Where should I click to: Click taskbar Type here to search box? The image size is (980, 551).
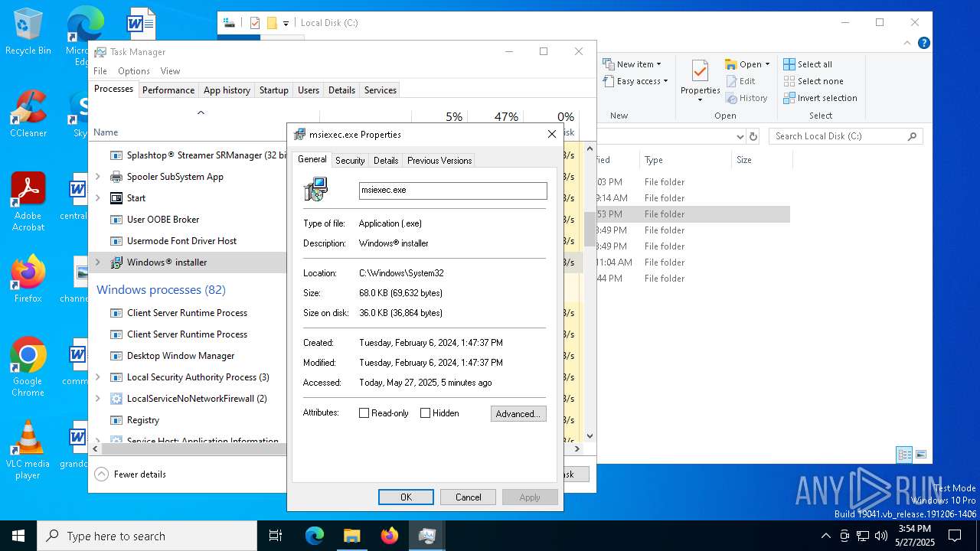(147, 536)
